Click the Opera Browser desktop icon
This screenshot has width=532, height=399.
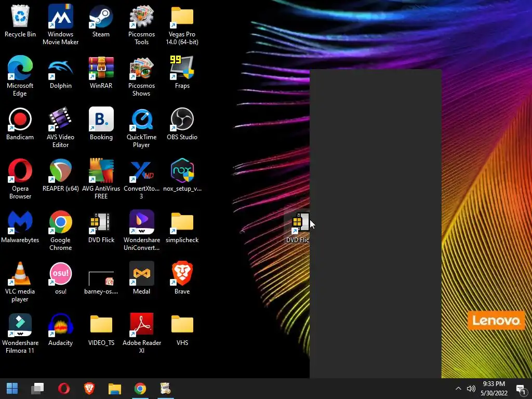20,179
